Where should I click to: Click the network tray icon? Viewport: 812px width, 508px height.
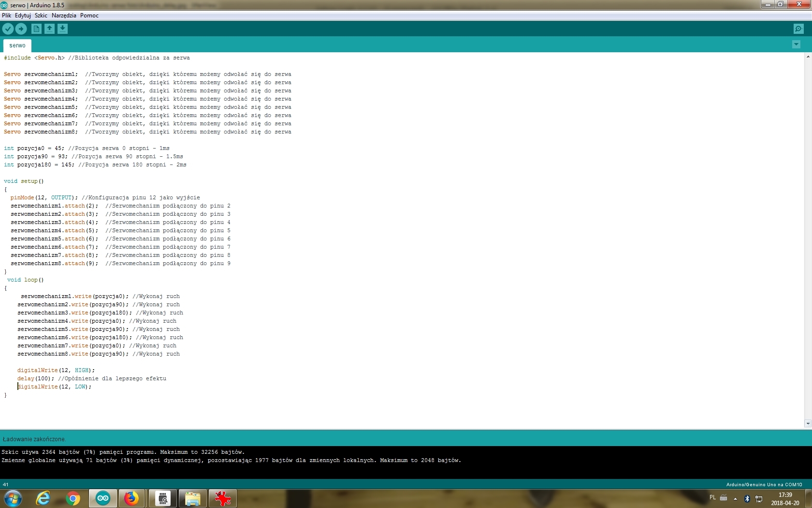(x=759, y=498)
